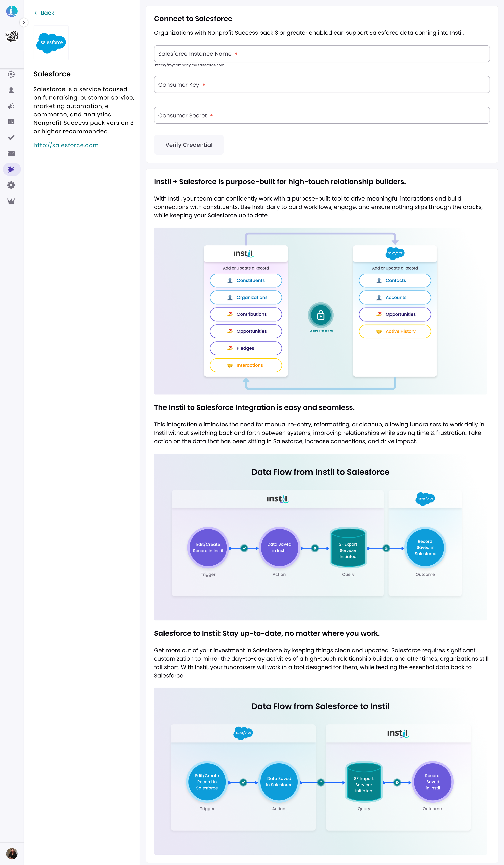This screenshot has height=865, width=504.
Task: Open the organization rose logo icon
Action: [12, 36]
